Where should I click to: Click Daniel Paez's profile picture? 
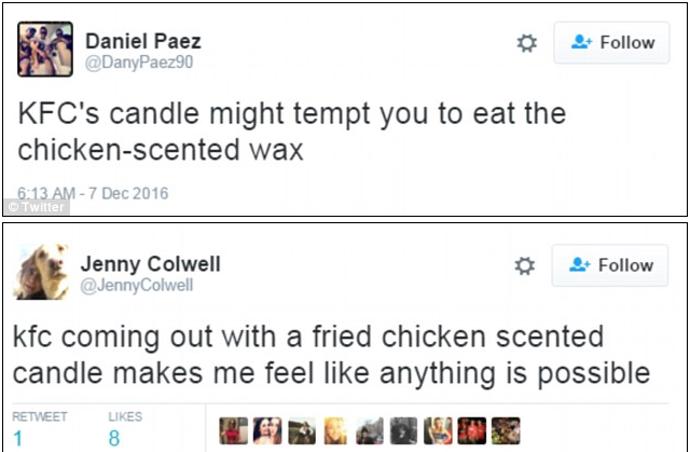coord(45,49)
